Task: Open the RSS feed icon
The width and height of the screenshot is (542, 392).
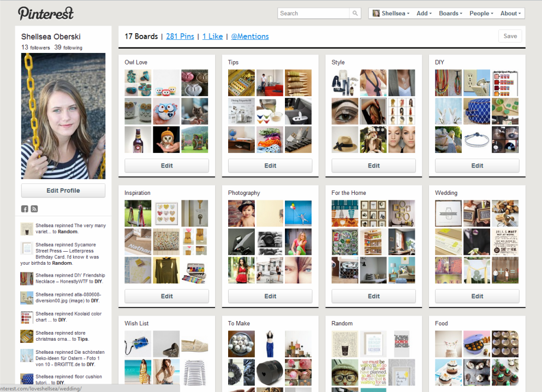Action: click(34, 209)
